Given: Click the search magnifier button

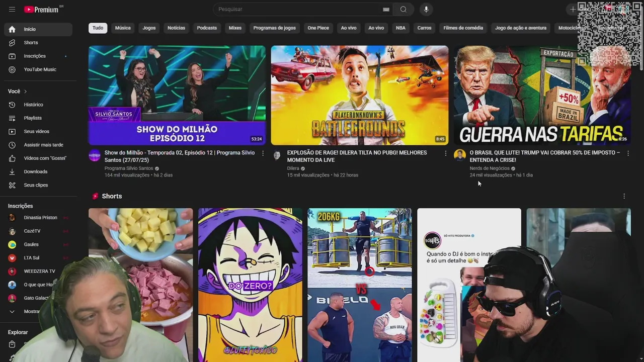Looking at the screenshot, I should coord(404,9).
